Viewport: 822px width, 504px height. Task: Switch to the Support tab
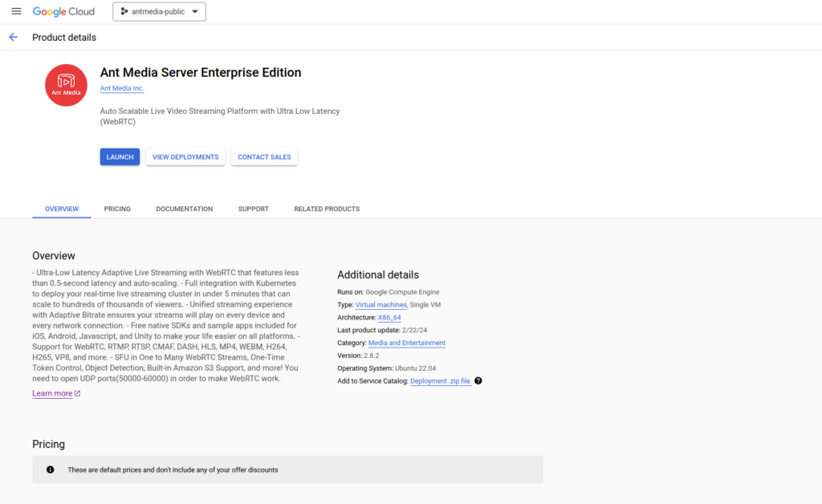pos(253,209)
